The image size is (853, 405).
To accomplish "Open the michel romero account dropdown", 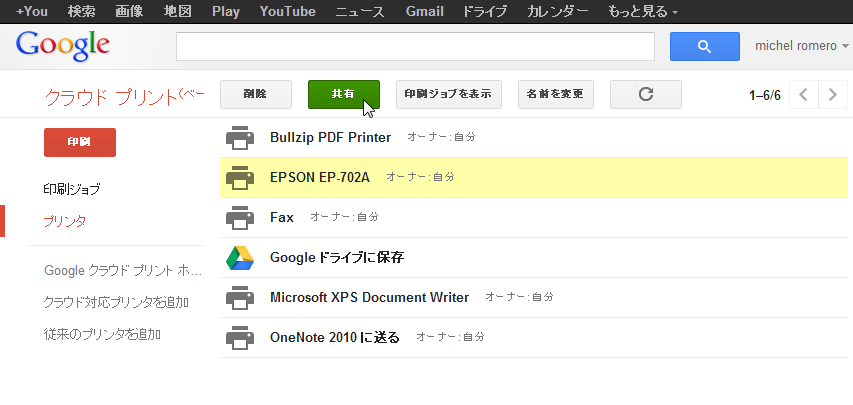I will (x=801, y=46).
